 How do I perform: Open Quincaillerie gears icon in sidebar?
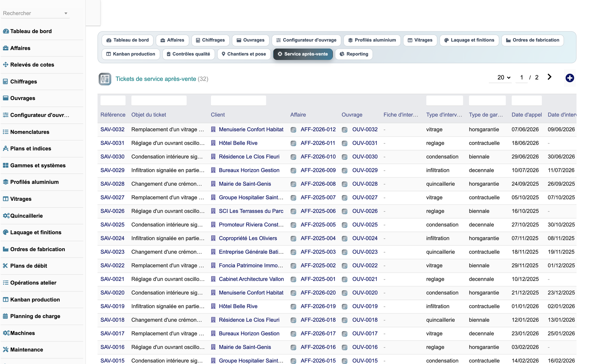click(x=6, y=216)
